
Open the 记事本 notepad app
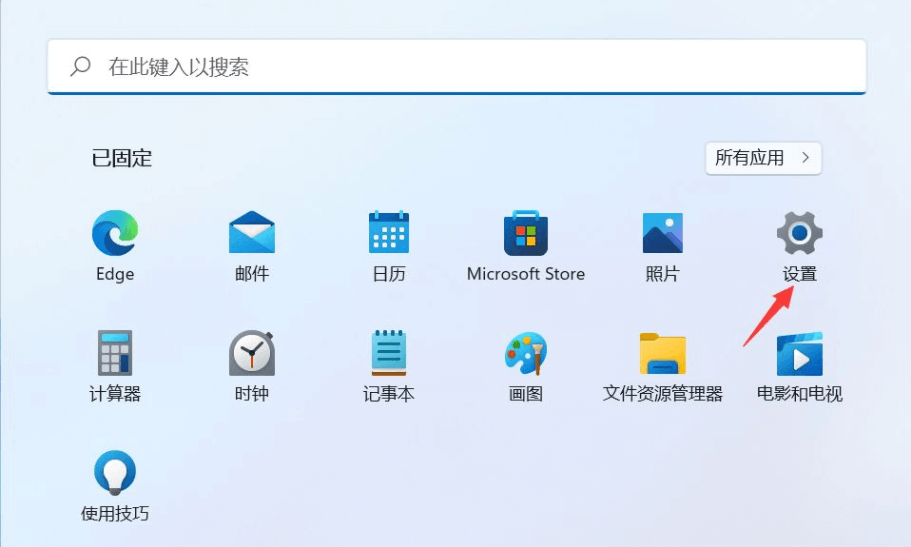click(x=389, y=353)
